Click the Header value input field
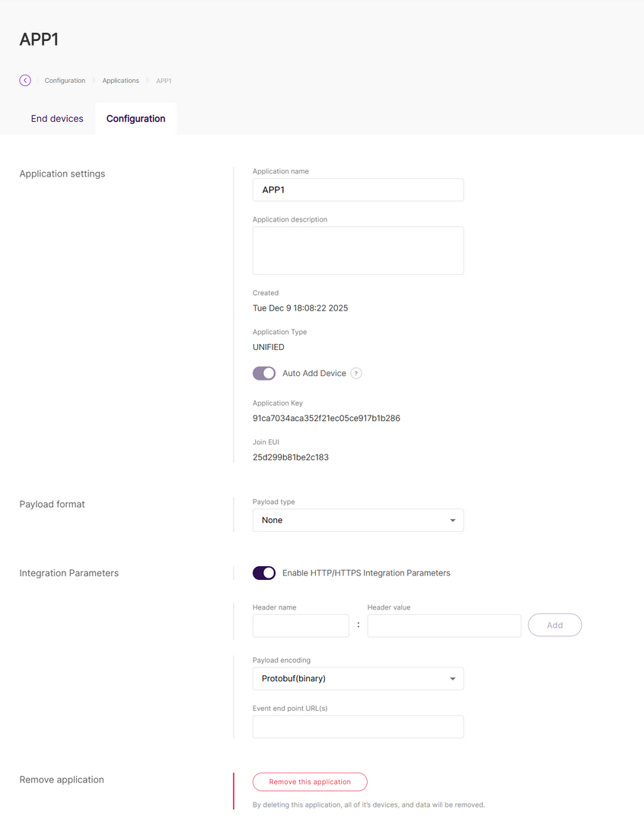 coord(444,625)
